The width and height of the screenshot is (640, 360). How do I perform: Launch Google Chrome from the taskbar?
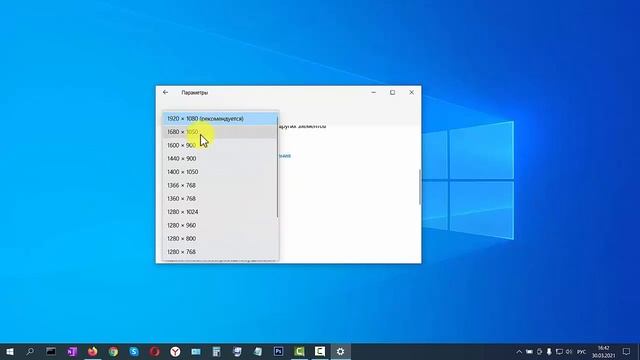(x=113, y=351)
